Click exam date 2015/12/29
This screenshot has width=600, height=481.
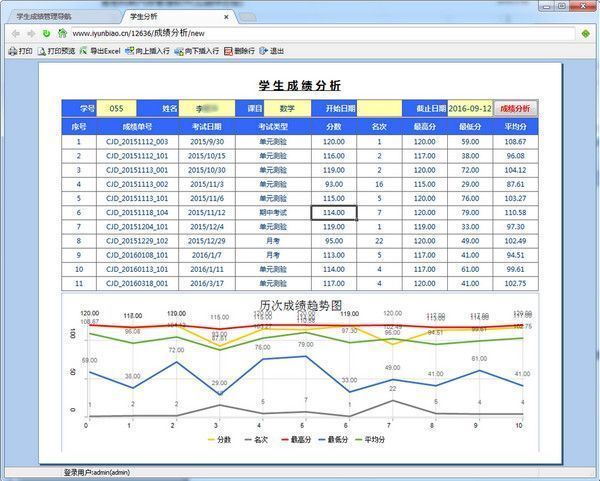point(207,241)
